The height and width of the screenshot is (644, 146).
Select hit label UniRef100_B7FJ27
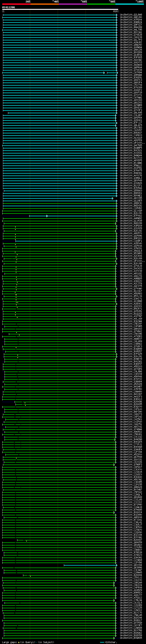pyautogui.click(x=131, y=123)
